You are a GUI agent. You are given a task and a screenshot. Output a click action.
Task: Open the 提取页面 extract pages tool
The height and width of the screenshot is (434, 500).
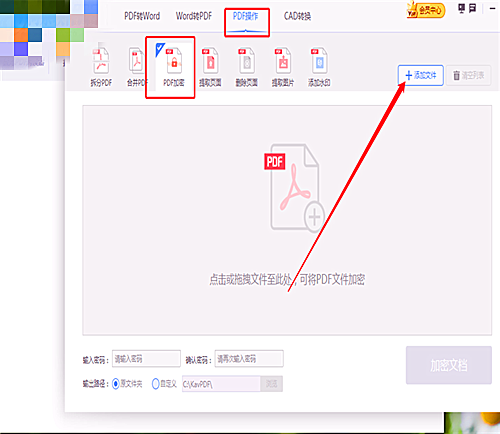coord(210,68)
